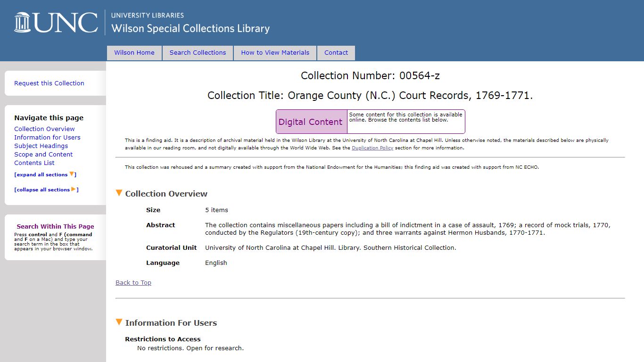644x362 pixels.
Task: Click collapse all sections link
Action: (46, 189)
